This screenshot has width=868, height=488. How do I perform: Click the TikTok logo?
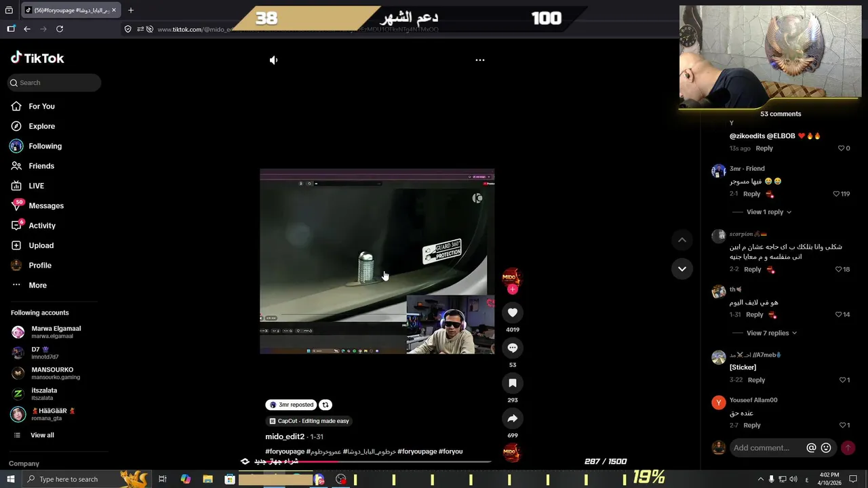(37, 58)
